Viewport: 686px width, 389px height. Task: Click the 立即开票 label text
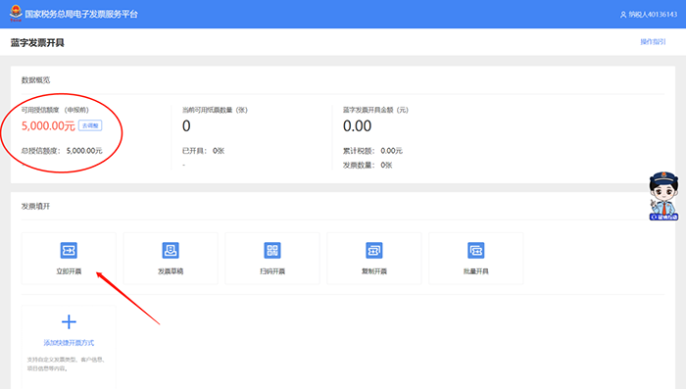[69, 271]
